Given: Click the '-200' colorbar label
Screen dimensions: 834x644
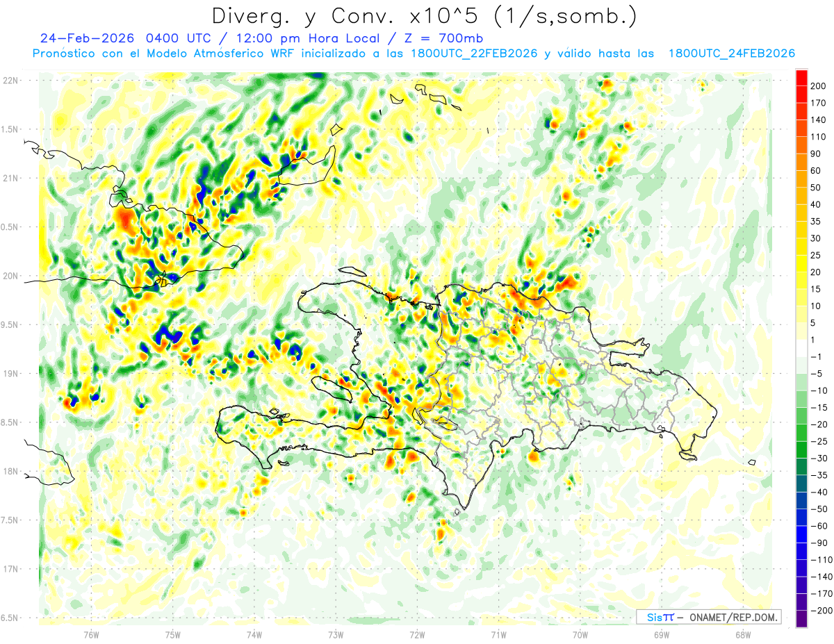Looking at the screenshot, I should point(821,611).
